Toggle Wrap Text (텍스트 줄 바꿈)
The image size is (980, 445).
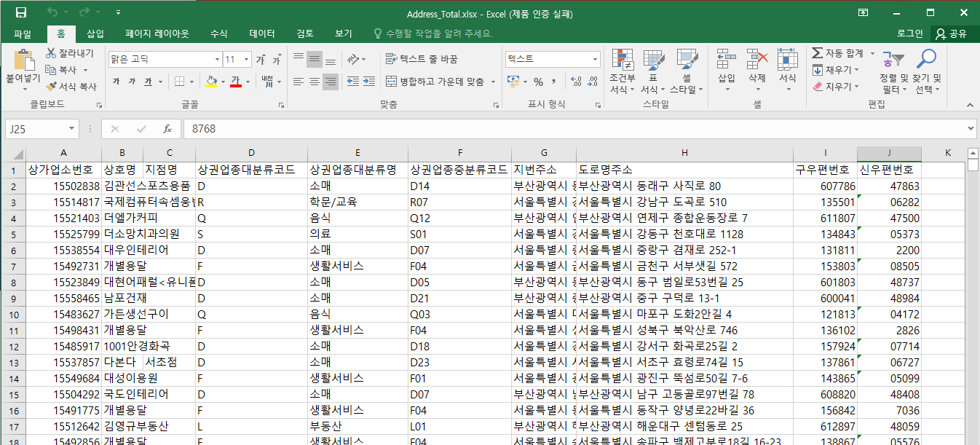(422, 59)
